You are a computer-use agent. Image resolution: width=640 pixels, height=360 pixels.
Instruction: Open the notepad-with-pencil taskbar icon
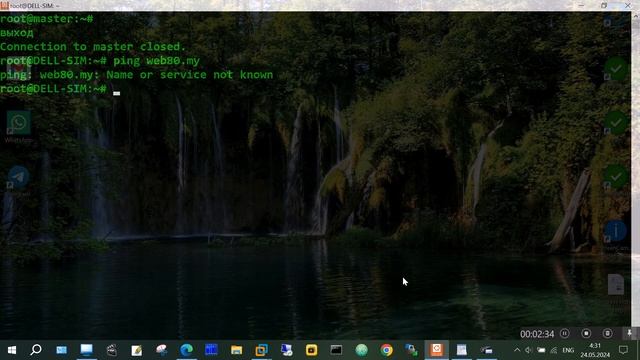(x=137, y=350)
